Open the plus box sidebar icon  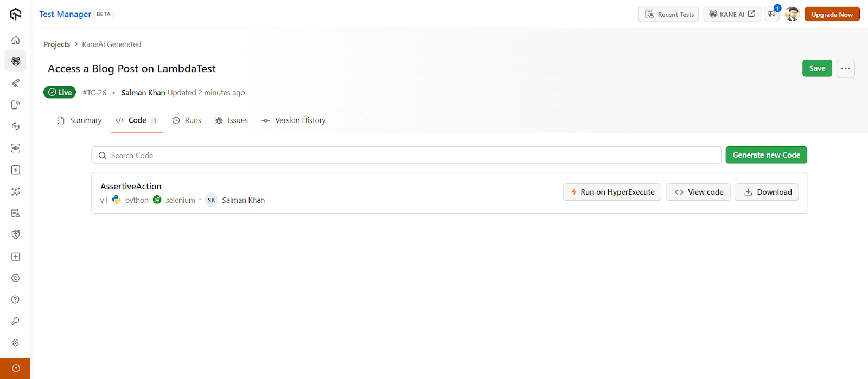point(16,256)
